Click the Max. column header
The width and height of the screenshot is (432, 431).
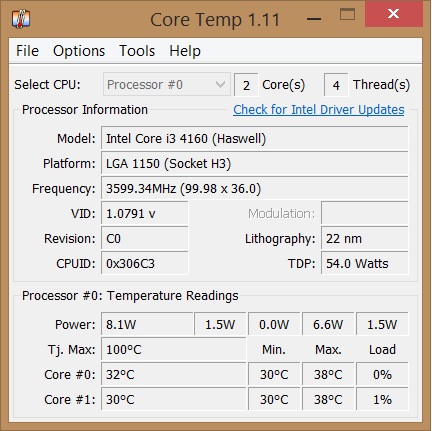tap(328, 349)
